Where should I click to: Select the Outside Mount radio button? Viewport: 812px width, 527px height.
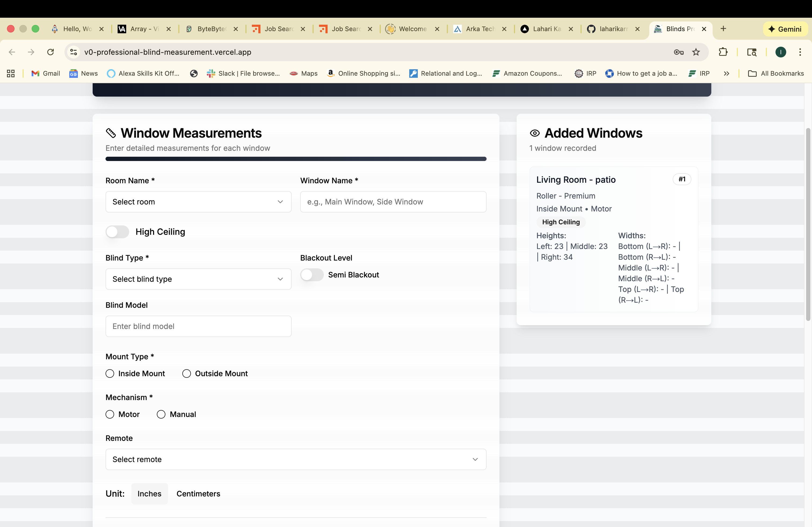pos(186,374)
